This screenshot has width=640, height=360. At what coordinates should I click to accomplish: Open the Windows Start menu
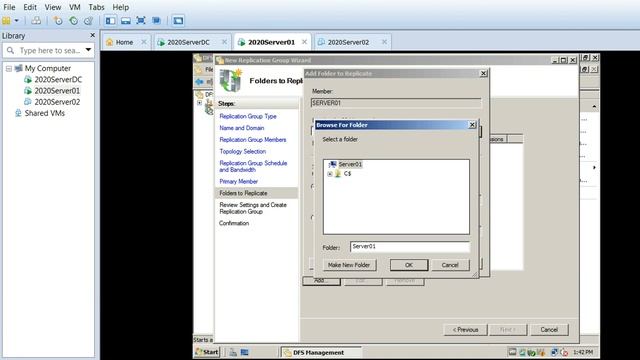[x=207, y=352]
